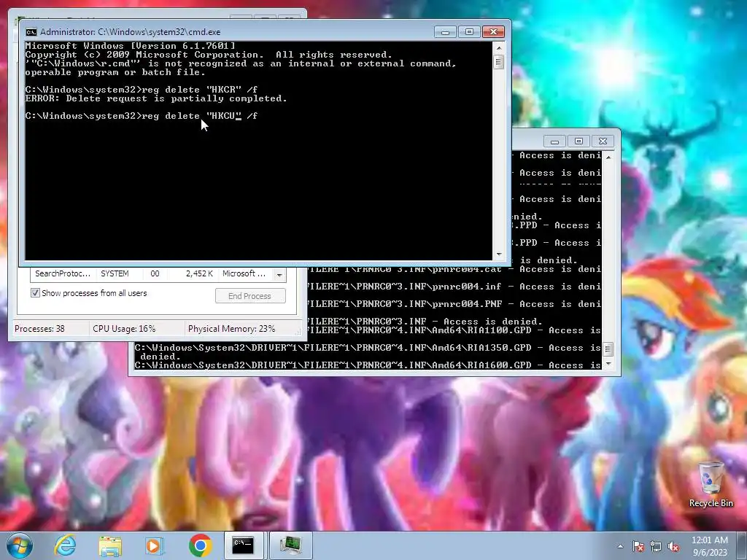Image resolution: width=747 pixels, height=560 pixels.
Task: Open the Windows Start menu orb
Action: (x=18, y=545)
